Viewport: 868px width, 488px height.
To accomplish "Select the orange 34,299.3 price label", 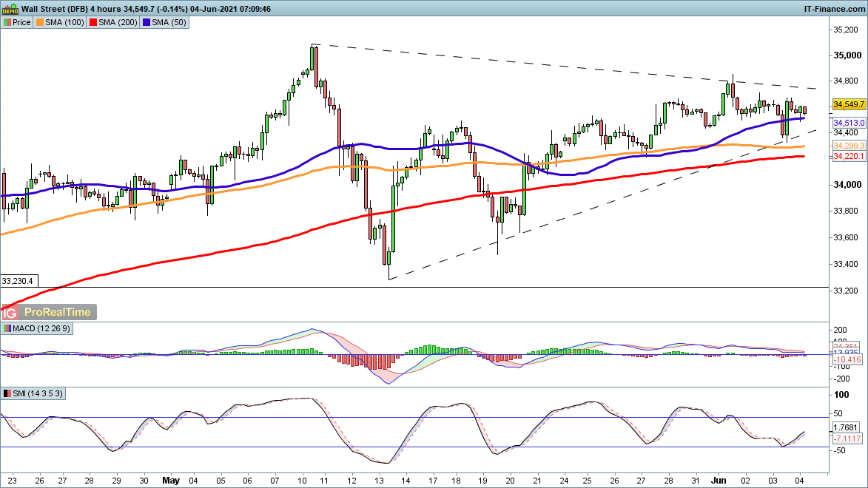I will click(848, 146).
